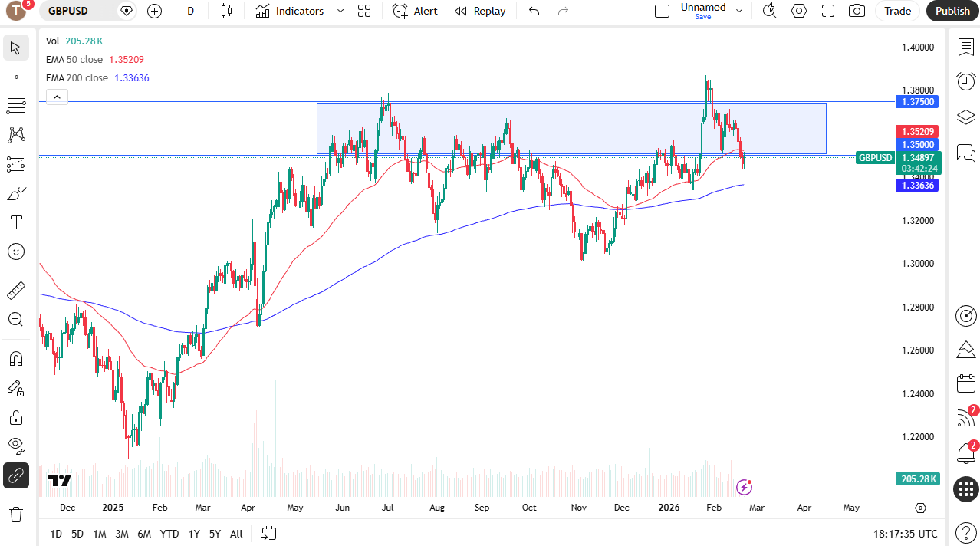Open the user profile avatar menu
Viewport: 980px width, 546px height.
coord(17,11)
